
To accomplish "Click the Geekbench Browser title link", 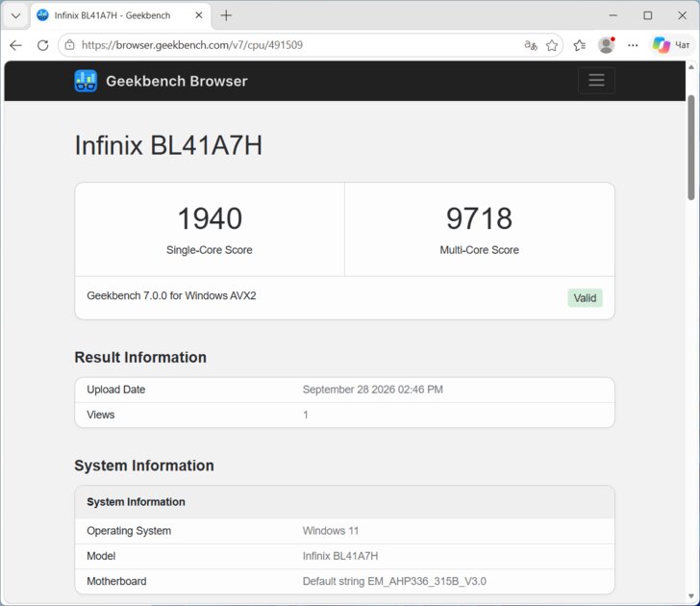I will point(177,81).
